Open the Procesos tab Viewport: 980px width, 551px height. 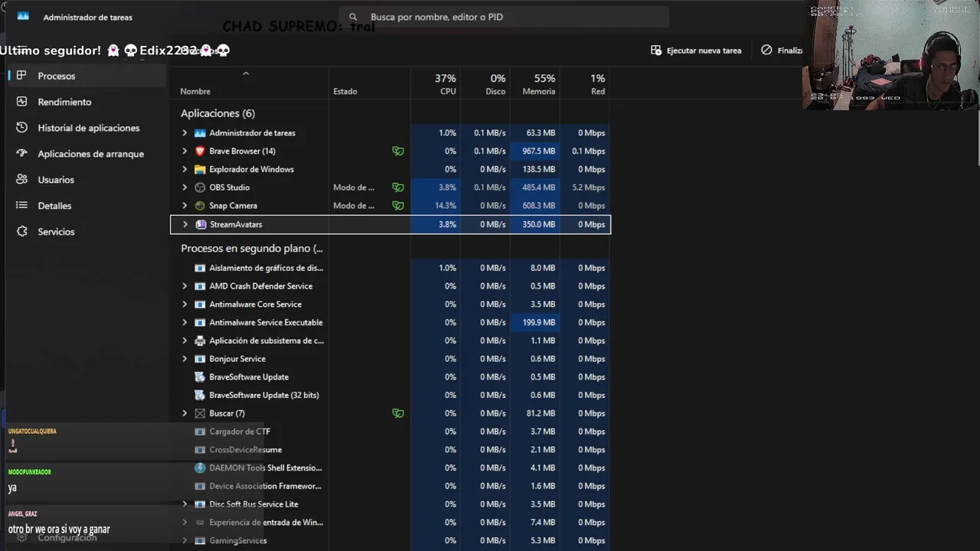87,76
